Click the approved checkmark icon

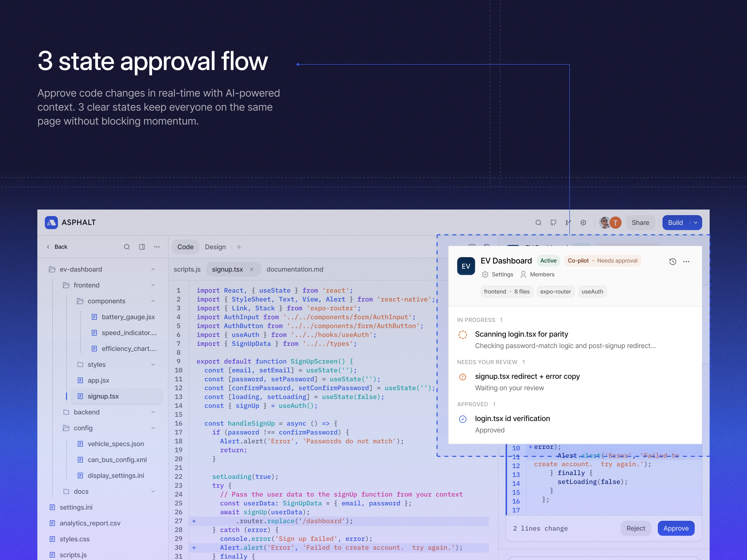463,419
